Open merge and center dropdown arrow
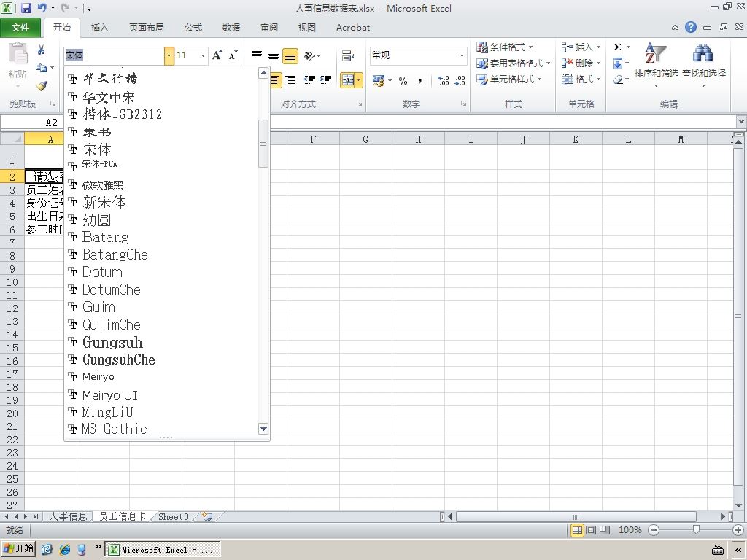Screen dimensions: 747x560 coord(359,80)
